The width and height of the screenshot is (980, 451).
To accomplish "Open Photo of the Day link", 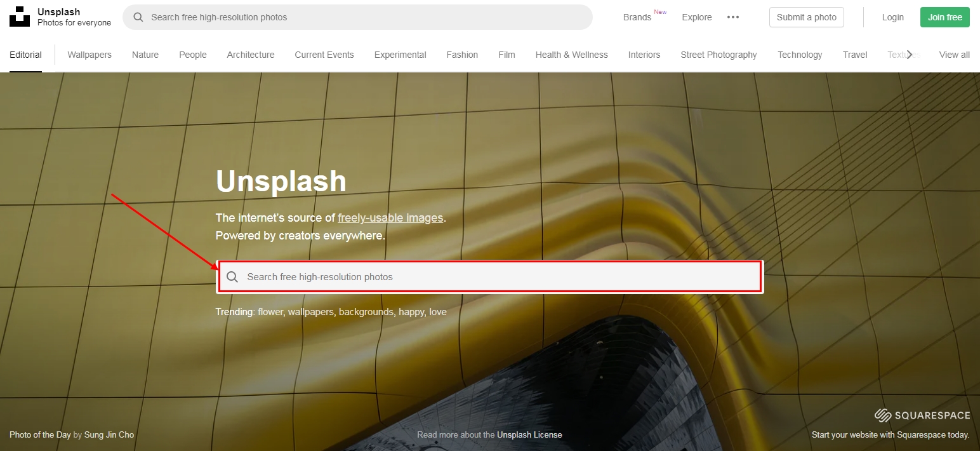I will tap(40, 435).
